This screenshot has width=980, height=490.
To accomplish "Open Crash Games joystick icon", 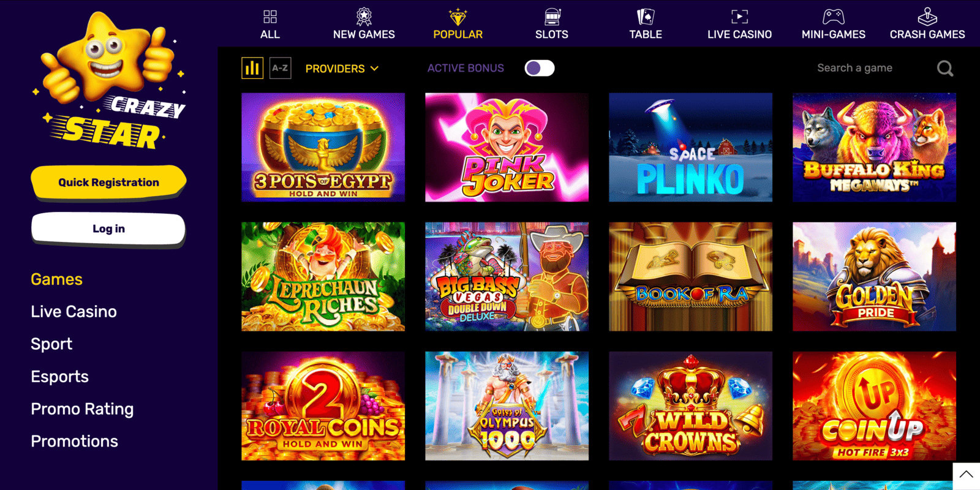I will [927, 17].
